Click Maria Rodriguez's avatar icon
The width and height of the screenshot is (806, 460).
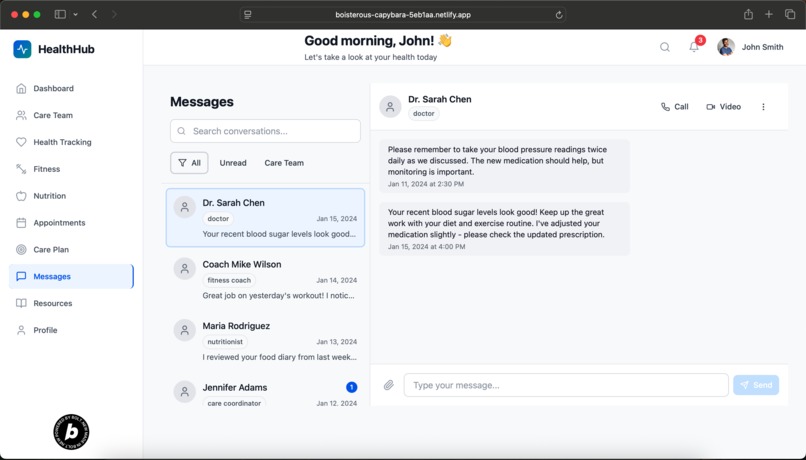[x=185, y=330]
